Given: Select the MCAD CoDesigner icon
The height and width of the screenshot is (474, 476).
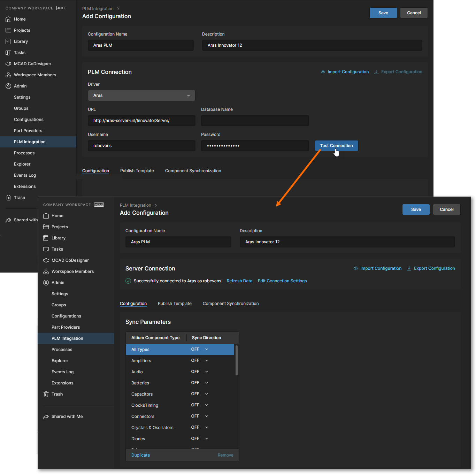Looking at the screenshot, I should point(46,260).
